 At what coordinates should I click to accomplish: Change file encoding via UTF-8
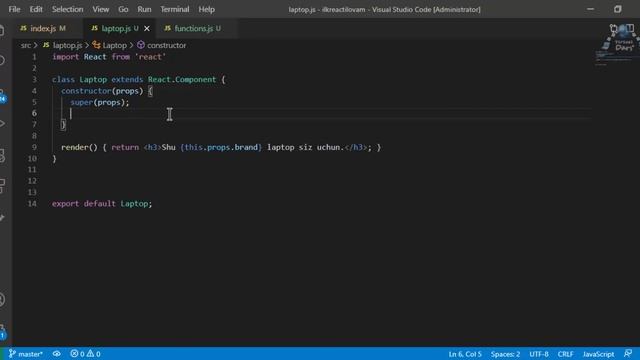click(539, 354)
